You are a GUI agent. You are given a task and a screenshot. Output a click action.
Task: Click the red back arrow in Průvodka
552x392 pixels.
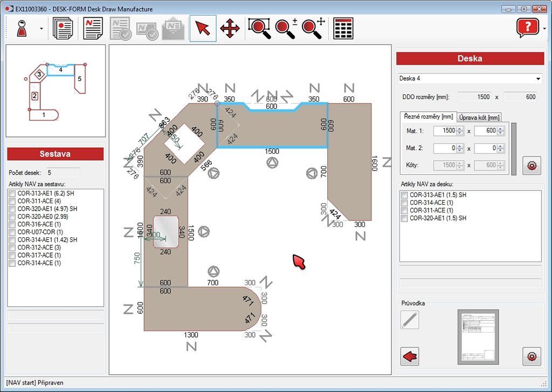[410, 356]
